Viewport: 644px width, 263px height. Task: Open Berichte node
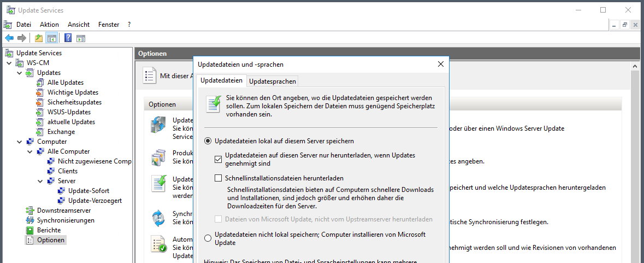[49, 231]
